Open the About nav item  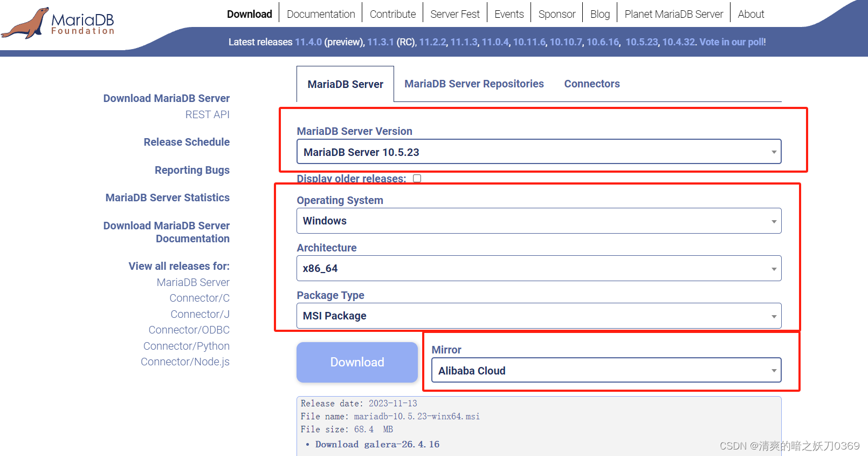pos(751,14)
